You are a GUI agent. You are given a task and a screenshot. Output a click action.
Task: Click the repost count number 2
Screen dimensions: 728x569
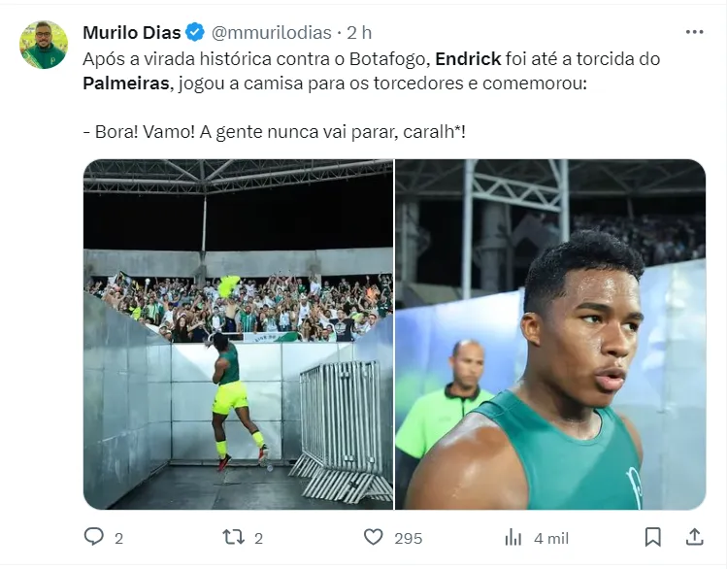point(258,538)
